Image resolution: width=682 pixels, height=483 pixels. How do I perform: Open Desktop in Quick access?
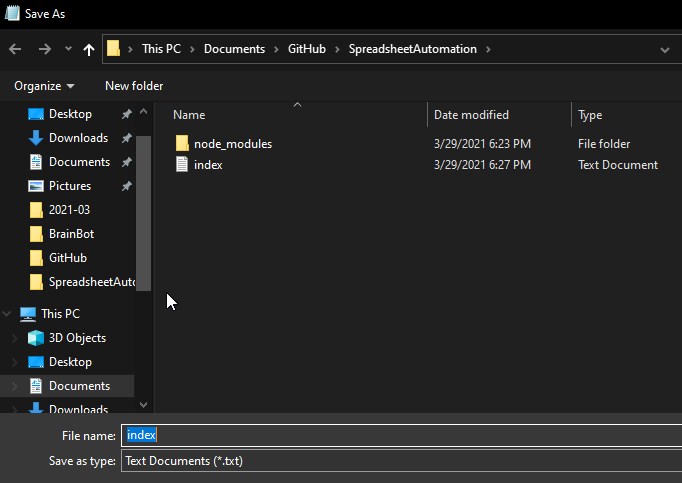coord(70,114)
